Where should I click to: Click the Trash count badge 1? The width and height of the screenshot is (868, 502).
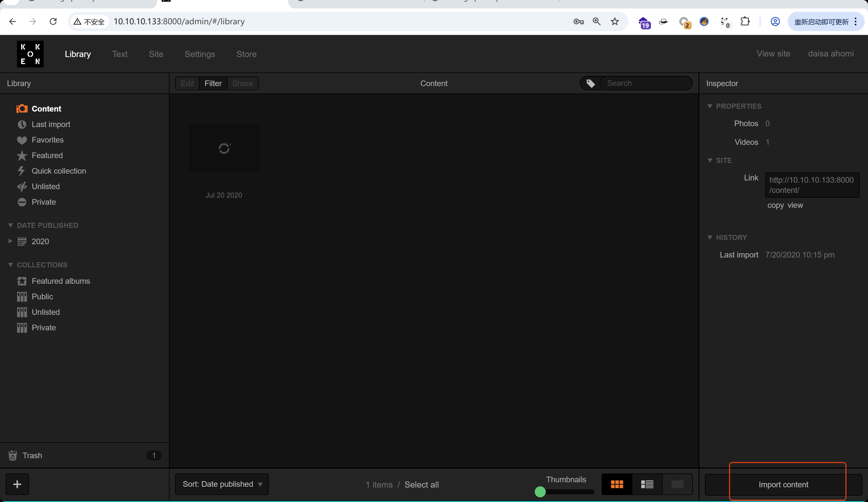click(x=154, y=455)
